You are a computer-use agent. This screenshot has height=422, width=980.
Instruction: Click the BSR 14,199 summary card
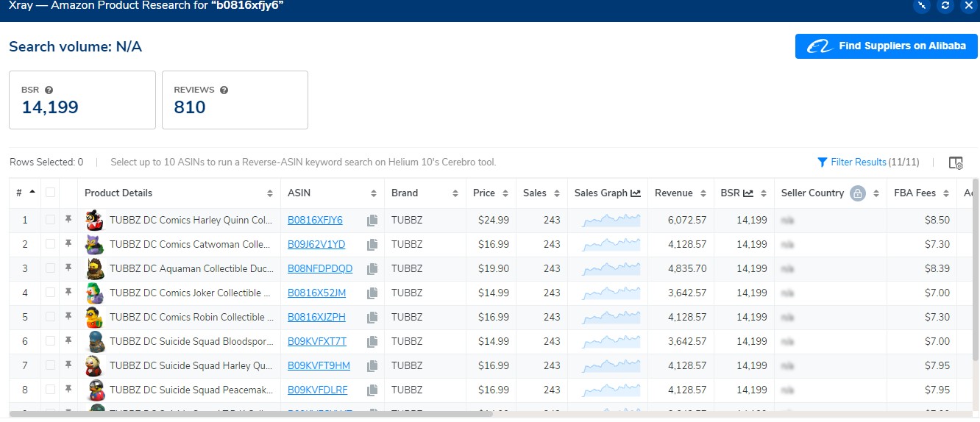tap(82, 100)
